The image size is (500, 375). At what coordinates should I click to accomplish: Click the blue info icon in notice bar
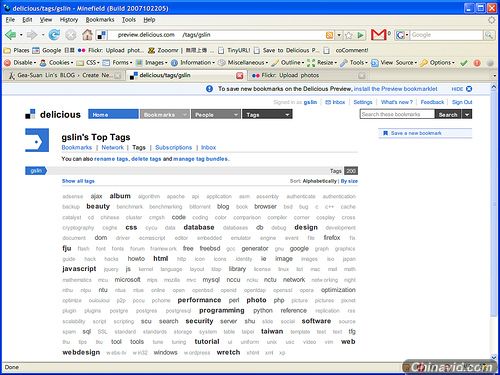209,89
